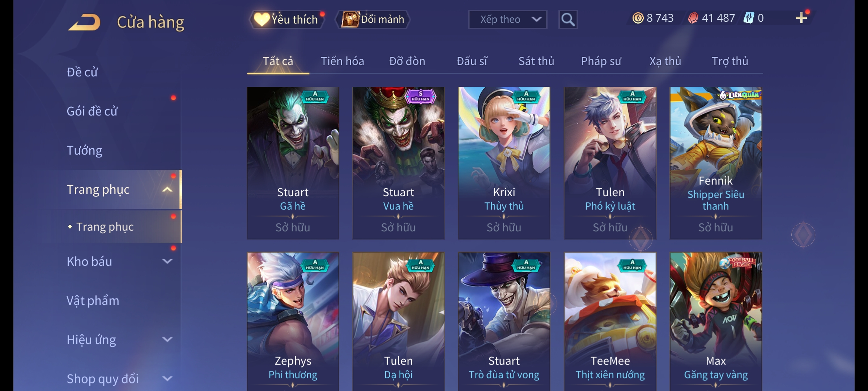Click the gold coin currency icon

[x=638, y=18]
